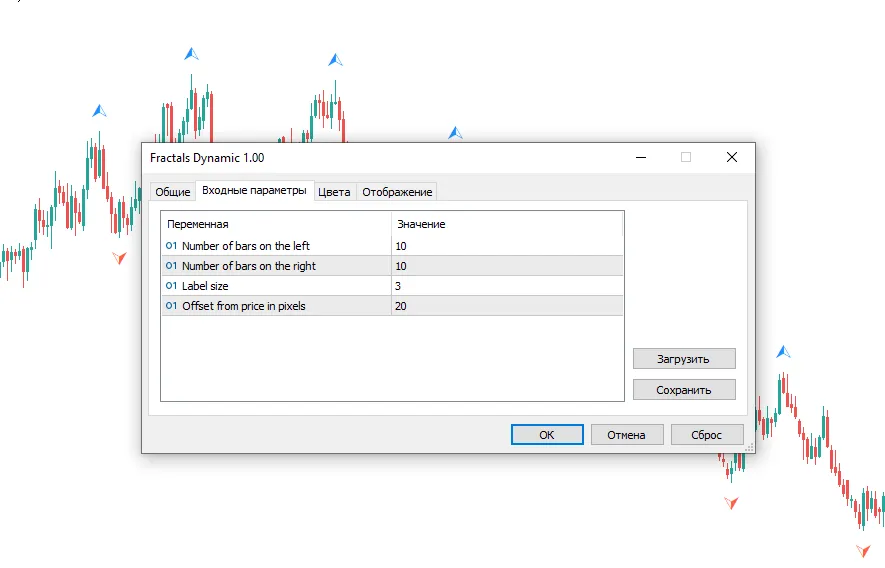This screenshot has width=885, height=568.
Task: Click the 01 icon beside Number of bars on the right
Action: click(x=171, y=266)
